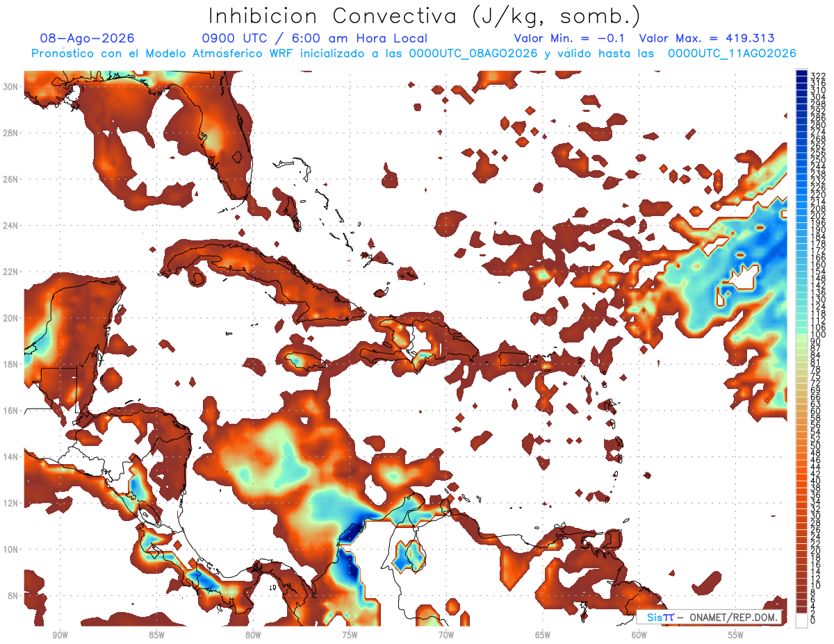This screenshot has height=644, width=834.
Task: Click the 'Valor Min. = -0.1' readout
Action: (571, 38)
